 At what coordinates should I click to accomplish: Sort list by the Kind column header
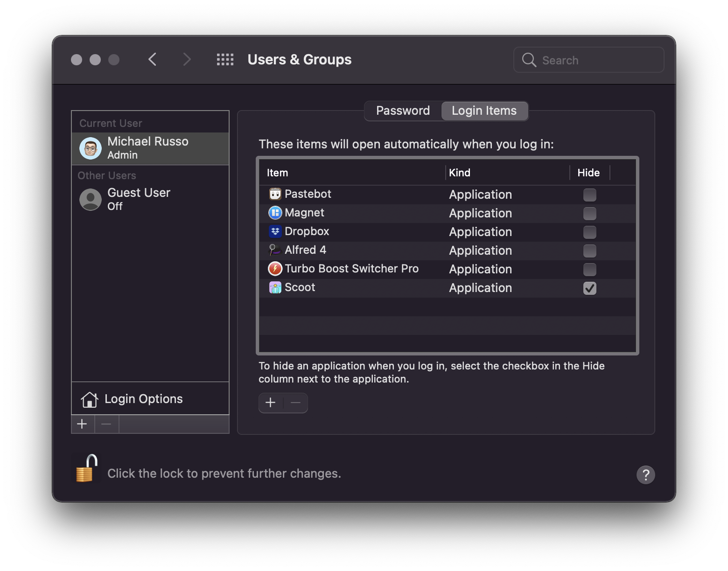coord(507,173)
